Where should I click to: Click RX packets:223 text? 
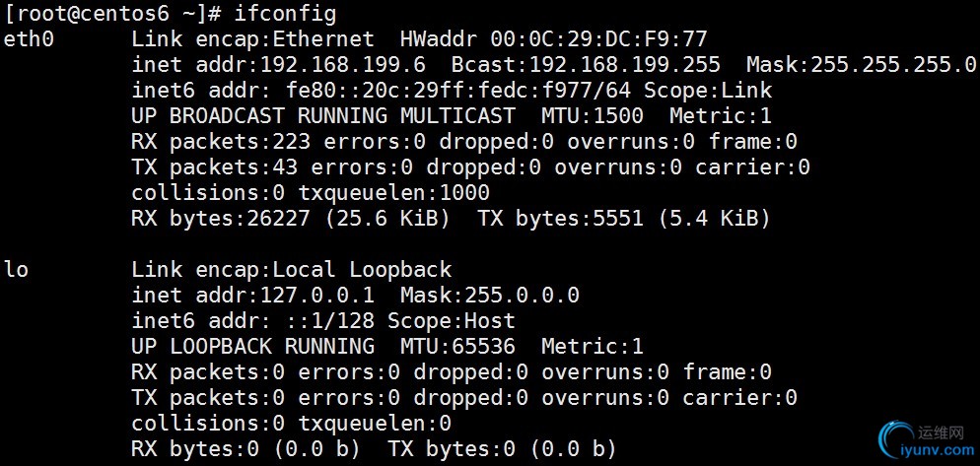tap(221, 142)
